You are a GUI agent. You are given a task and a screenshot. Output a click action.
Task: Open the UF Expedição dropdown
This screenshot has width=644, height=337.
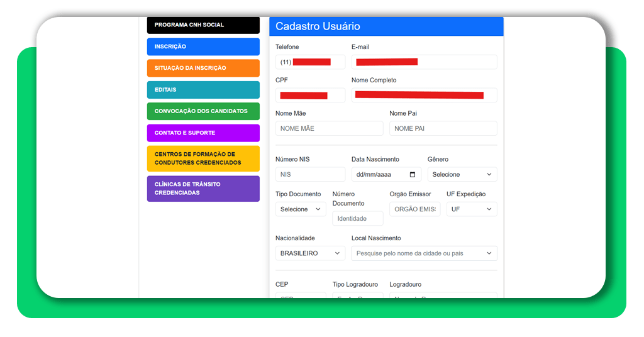click(471, 209)
